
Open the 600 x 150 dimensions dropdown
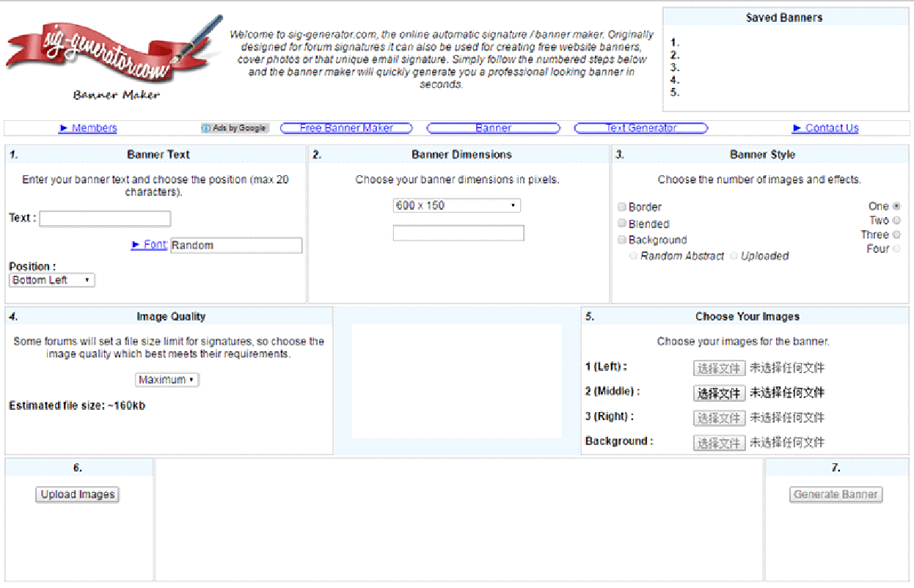457,205
